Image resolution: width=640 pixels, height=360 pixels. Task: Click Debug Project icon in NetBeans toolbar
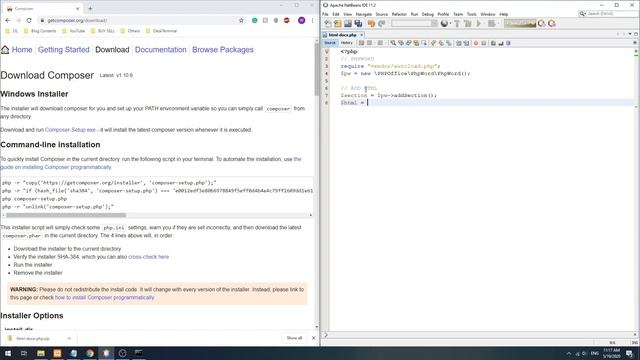coord(491,24)
